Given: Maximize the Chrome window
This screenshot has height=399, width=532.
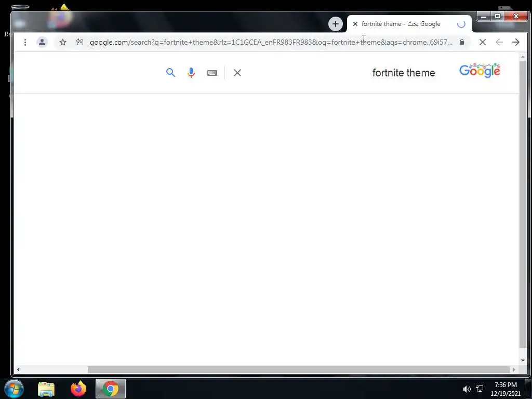Looking at the screenshot, I should coord(497,16).
